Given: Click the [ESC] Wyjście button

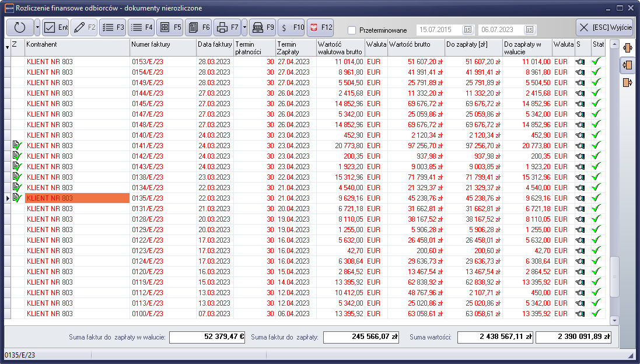Looking at the screenshot, I should 604,27.
